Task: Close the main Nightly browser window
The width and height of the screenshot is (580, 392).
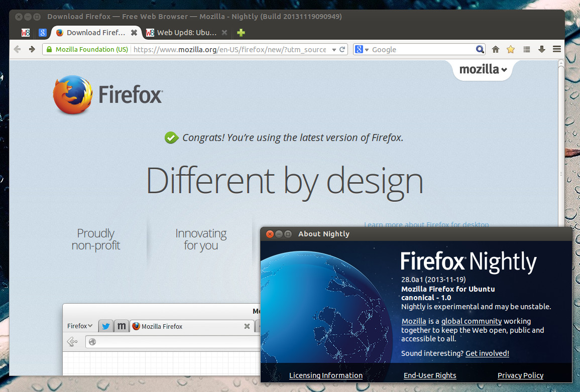Action: [x=19, y=17]
